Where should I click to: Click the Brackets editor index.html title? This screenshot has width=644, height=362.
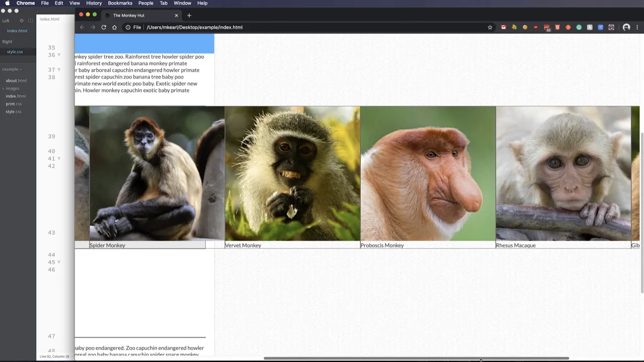[x=49, y=19]
